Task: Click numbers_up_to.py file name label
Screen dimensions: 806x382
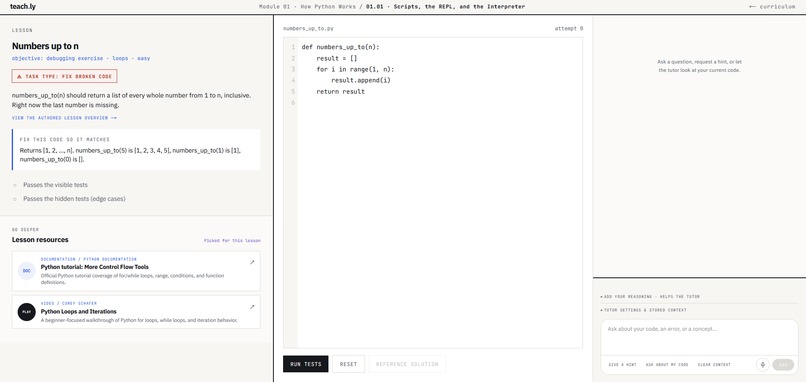Action: click(x=308, y=29)
